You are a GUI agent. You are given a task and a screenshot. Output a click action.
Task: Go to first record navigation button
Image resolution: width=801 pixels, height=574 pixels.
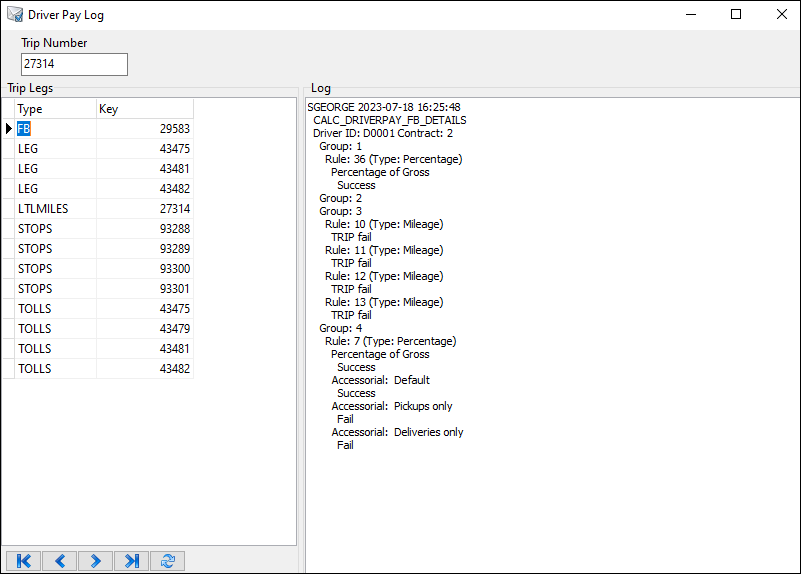[23, 561]
